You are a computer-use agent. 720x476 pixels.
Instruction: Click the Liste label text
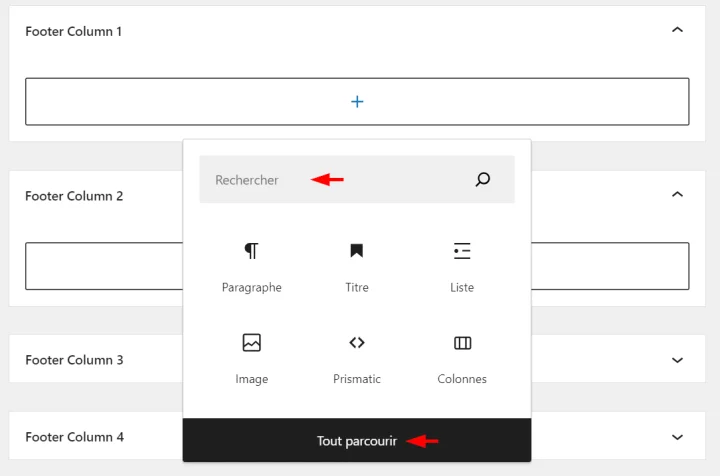coord(462,287)
